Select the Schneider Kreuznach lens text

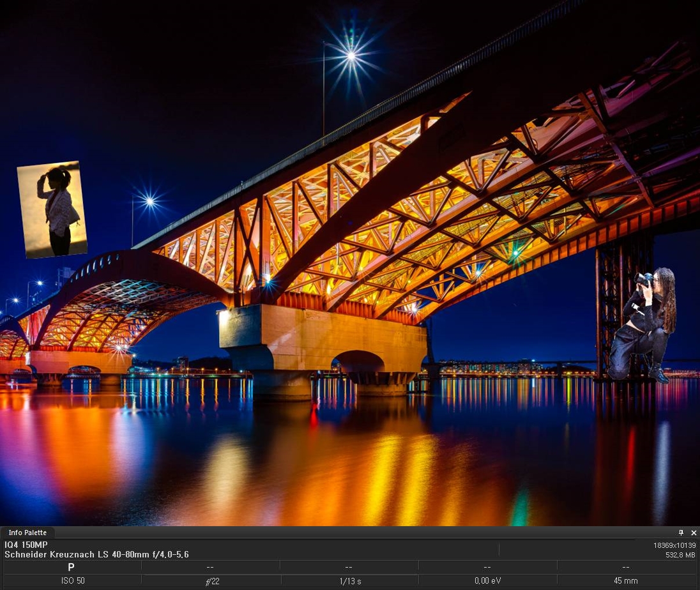[x=96, y=554]
